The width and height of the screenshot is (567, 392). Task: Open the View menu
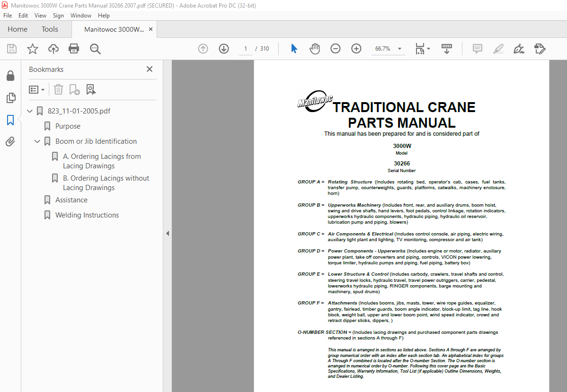(41, 16)
